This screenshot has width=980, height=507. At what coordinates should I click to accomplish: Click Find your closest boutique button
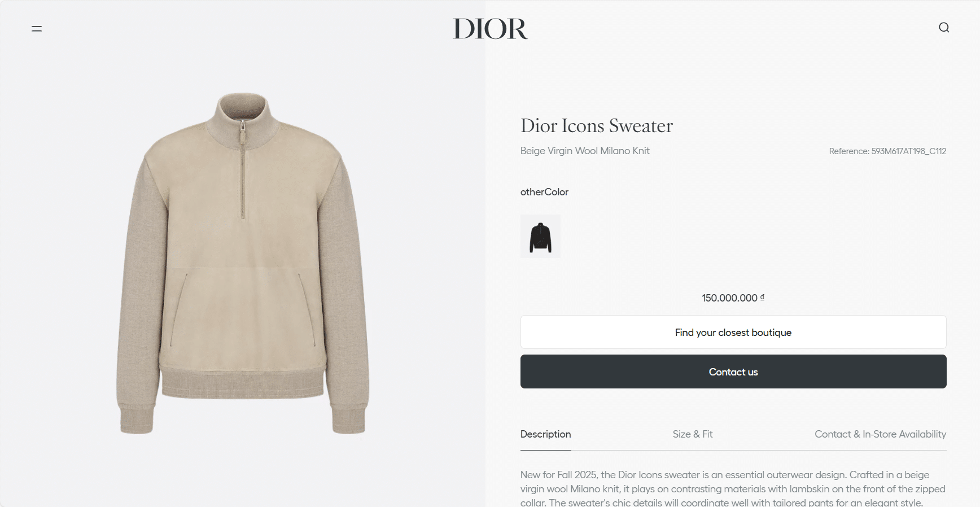point(733,332)
